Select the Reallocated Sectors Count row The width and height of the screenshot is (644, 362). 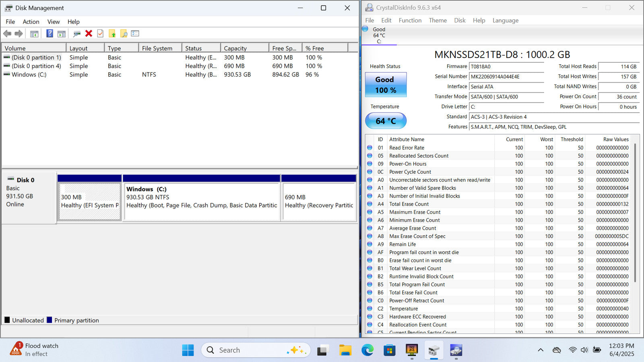[x=498, y=156]
